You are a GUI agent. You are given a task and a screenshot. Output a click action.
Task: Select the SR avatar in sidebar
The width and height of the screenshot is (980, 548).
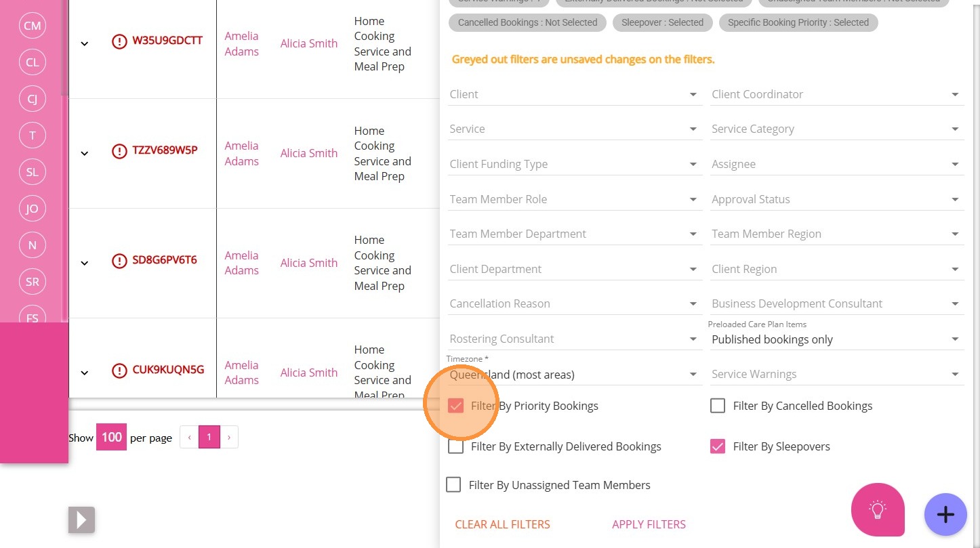[32, 282]
